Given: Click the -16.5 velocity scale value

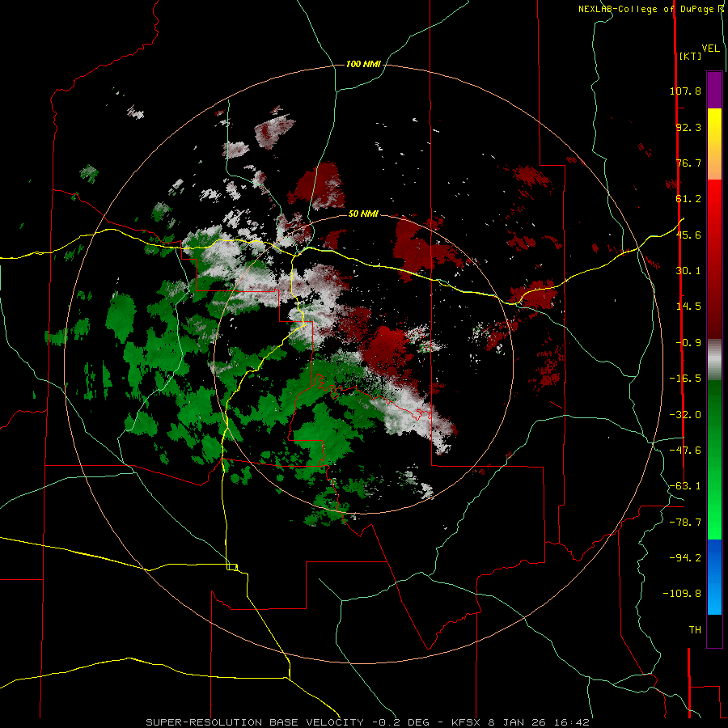Looking at the screenshot, I should (685, 379).
